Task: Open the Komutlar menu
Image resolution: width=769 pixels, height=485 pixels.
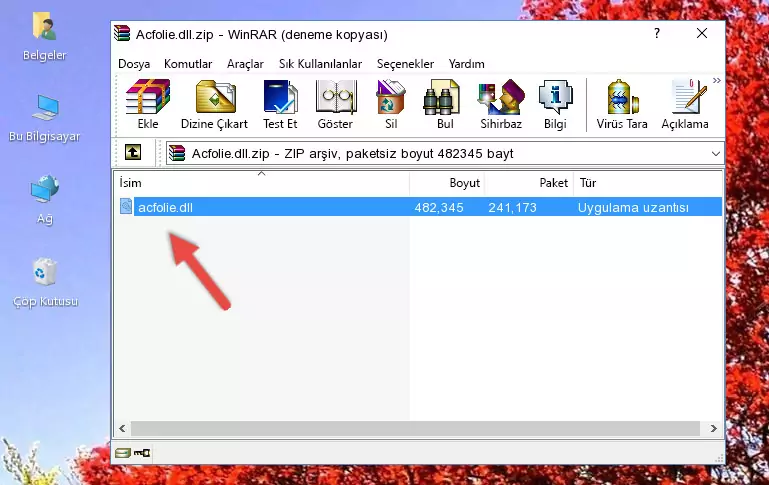Action: point(188,64)
